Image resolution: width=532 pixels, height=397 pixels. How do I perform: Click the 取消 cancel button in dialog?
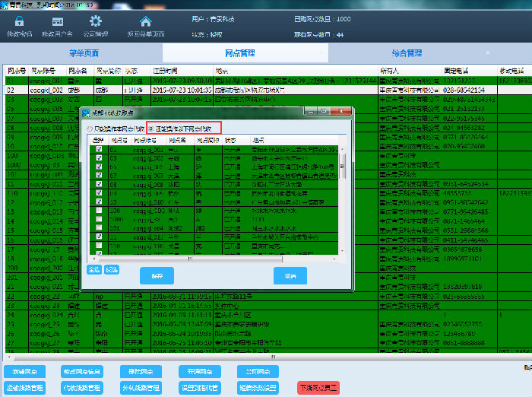(290, 277)
